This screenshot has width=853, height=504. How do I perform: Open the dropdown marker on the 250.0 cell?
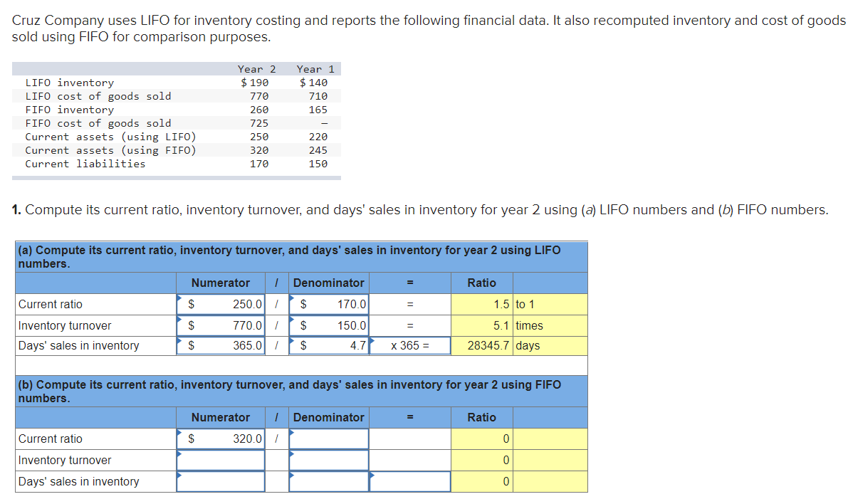[180, 298]
